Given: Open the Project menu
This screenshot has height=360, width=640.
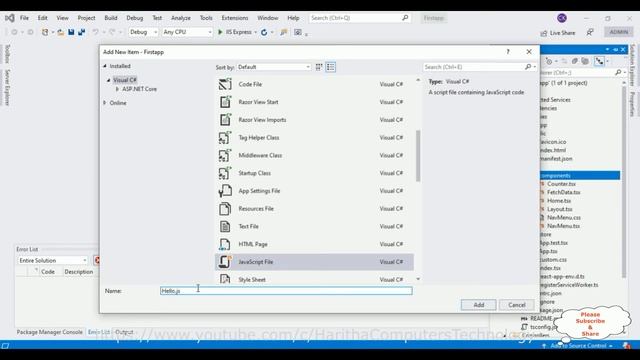Looking at the screenshot, I should [x=87, y=18].
